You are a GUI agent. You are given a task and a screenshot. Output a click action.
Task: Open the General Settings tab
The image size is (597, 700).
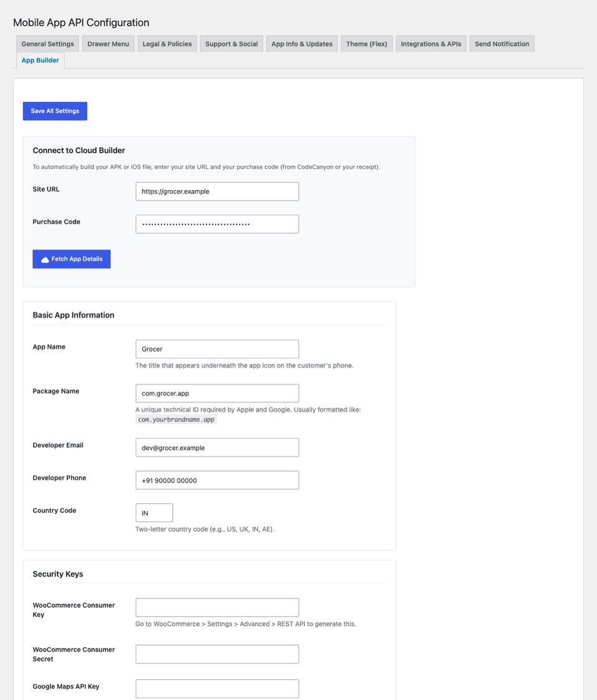point(48,44)
